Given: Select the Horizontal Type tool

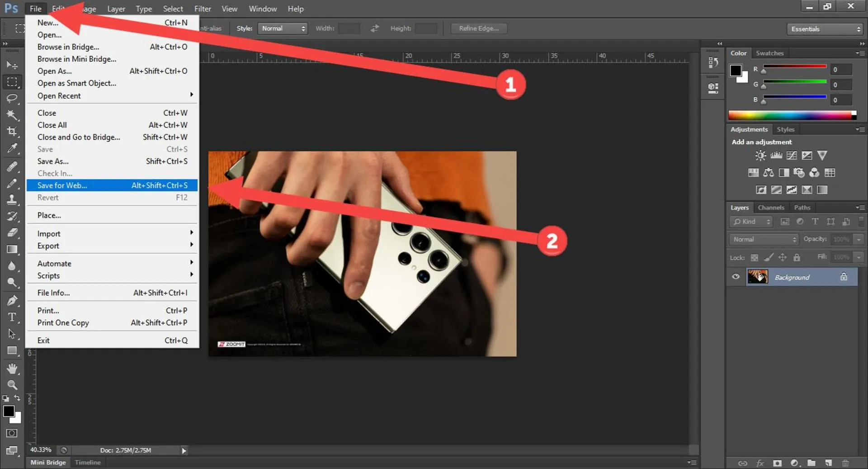Looking at the screenshot, I should click(12, 317).
